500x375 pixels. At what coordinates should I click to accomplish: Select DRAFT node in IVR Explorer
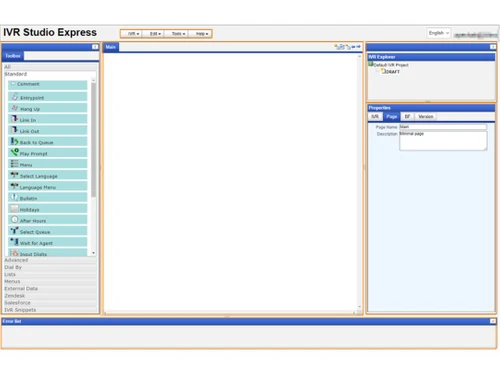click(x=392, y=72)
